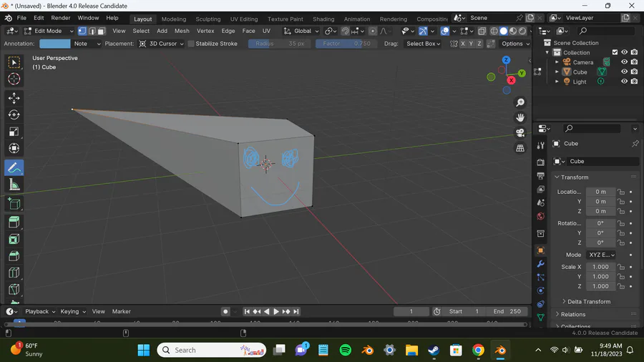Select the Rotate tool
Screen dimensions: 644x362
[x=14, y=115]
